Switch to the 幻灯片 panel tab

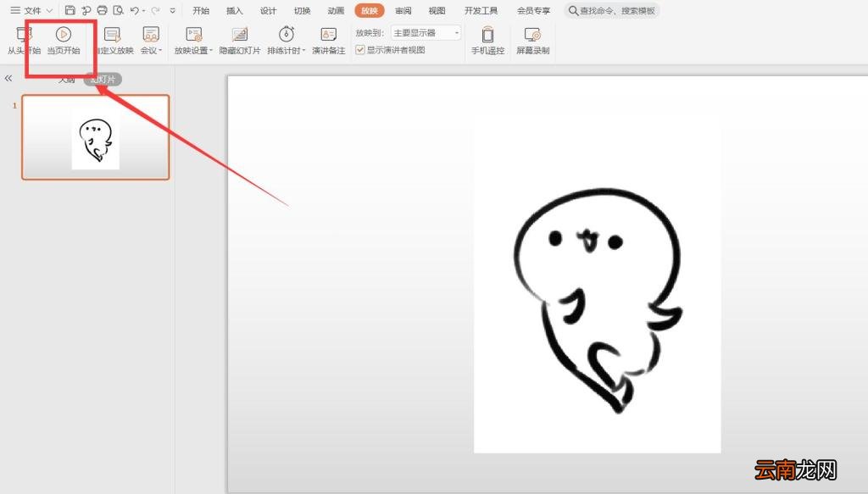click(x=103, y=79)
